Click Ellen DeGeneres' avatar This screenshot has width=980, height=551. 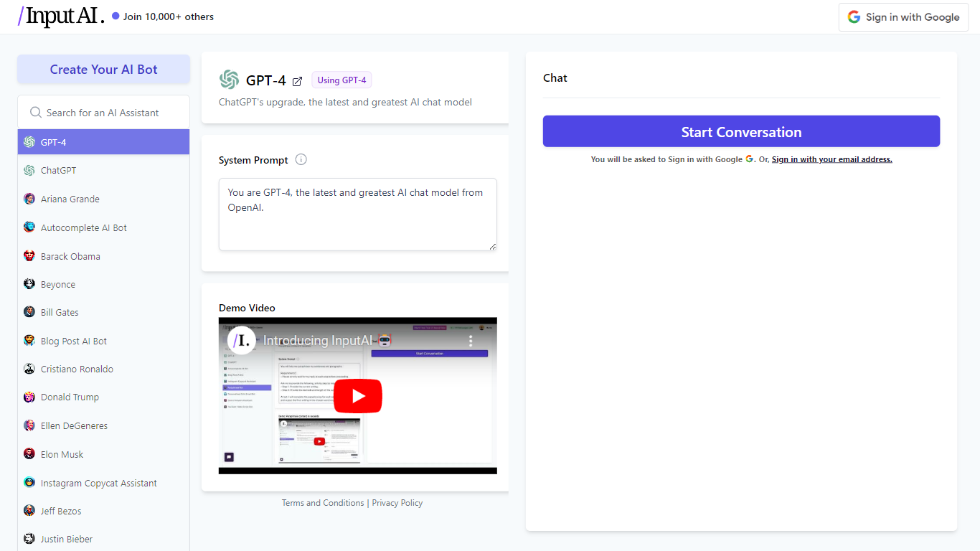coord(29,425)
